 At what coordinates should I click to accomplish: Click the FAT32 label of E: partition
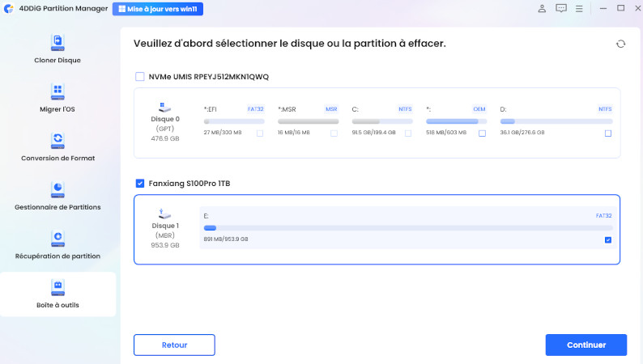[x=603, y=215]
